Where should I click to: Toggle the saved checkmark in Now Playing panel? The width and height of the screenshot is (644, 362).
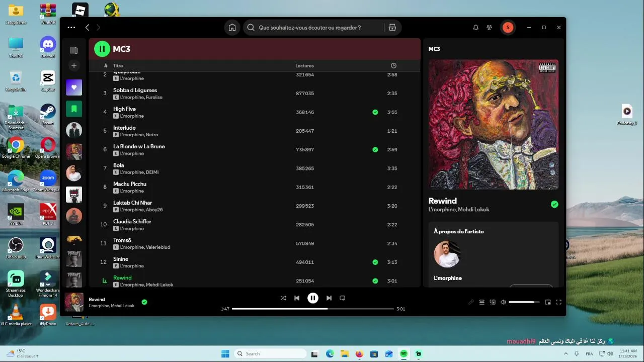tap(554, 204)
